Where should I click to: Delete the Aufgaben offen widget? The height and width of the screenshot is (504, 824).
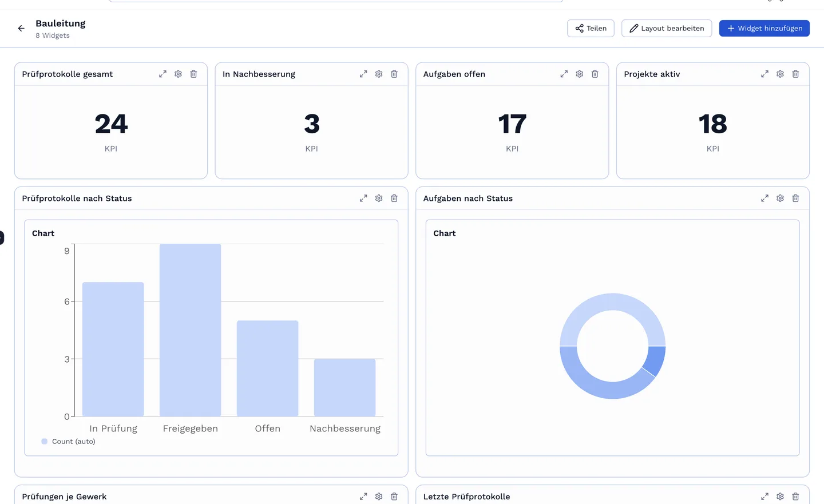595,74
